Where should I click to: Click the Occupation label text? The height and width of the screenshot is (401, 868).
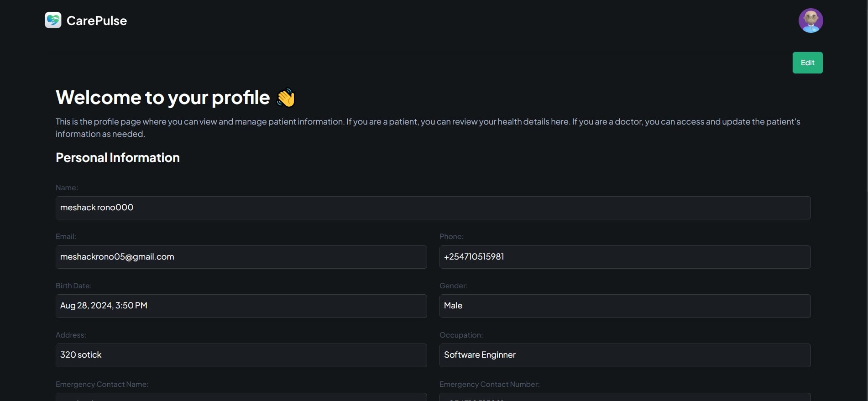click(461, 335)
